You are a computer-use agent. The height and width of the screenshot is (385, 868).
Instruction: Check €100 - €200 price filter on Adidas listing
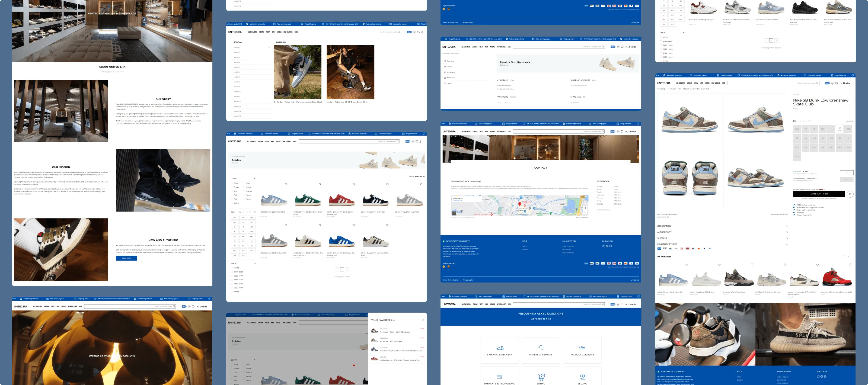pyautogui.click(x=232, y=272)
